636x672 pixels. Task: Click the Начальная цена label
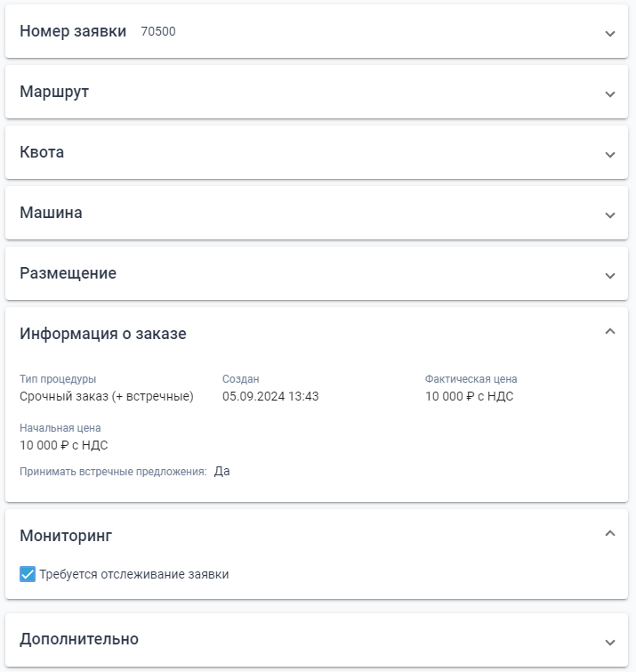pyautogui.click(x=60, y=428)
